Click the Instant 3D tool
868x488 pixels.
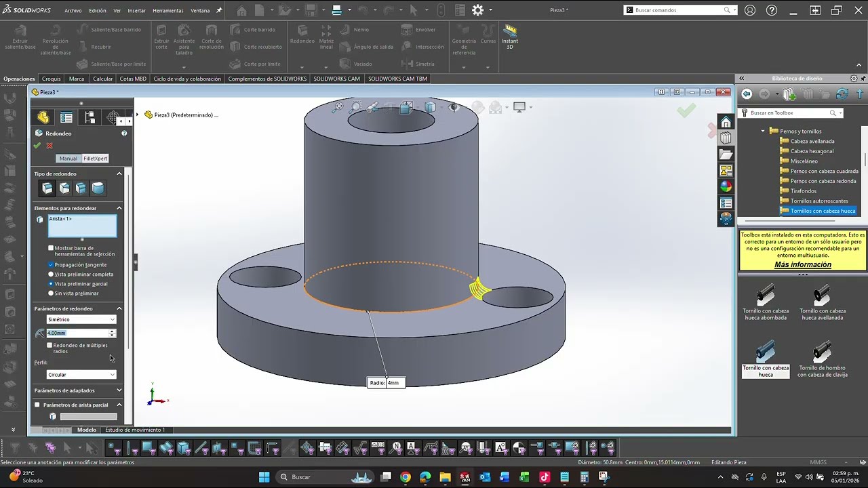pyautogui.click(x=510, y=37)
